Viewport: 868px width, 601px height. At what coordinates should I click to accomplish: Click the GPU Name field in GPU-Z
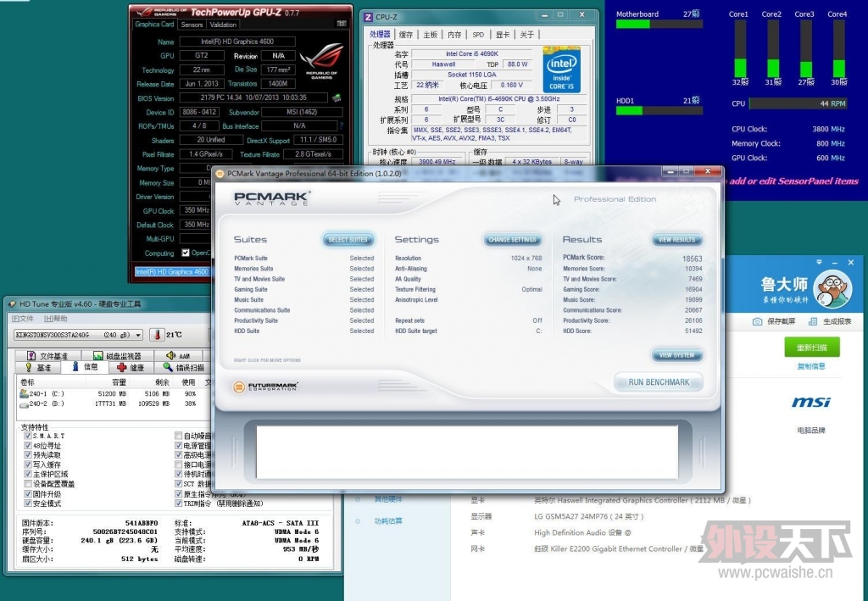point(237,42)
